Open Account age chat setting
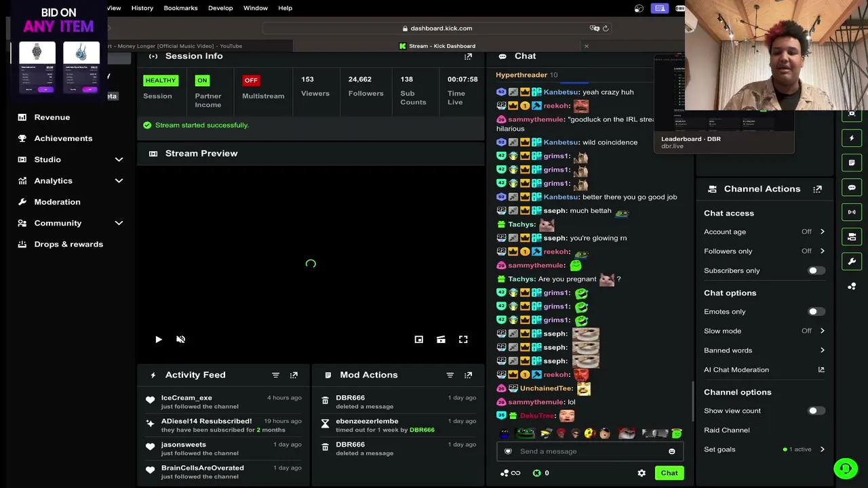This screenshot has height=488, width=868. pos(764,232)
